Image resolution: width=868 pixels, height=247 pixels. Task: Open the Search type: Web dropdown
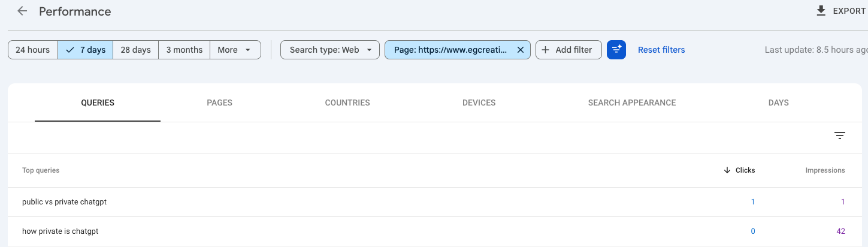(330, 50)
